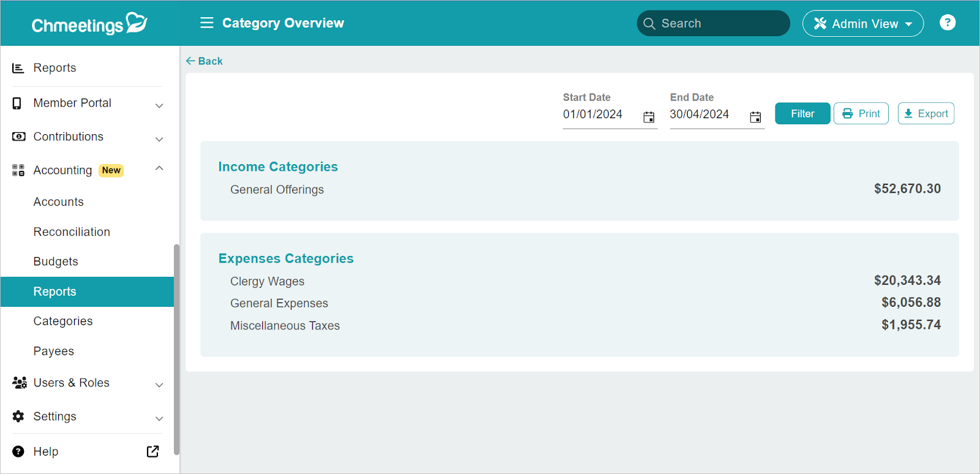Click the Export button
The width and height of the screenshot is (980, 474).
[x=925, y=113]
